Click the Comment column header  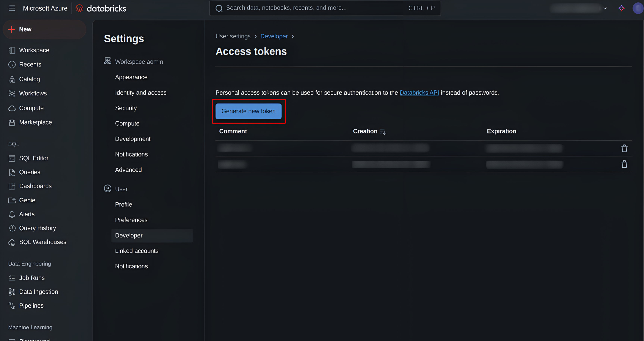tap(233, 131)
